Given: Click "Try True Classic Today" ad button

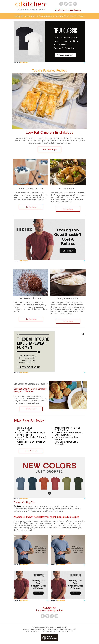Looking at the screenshot, I should tap(65, 55).
